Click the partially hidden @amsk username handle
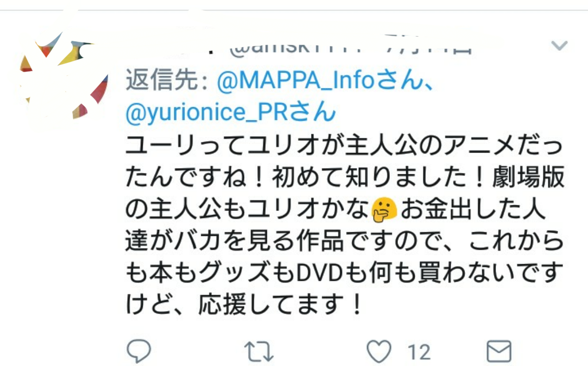The height and width of the screenshot is (366, 588). 296,48
